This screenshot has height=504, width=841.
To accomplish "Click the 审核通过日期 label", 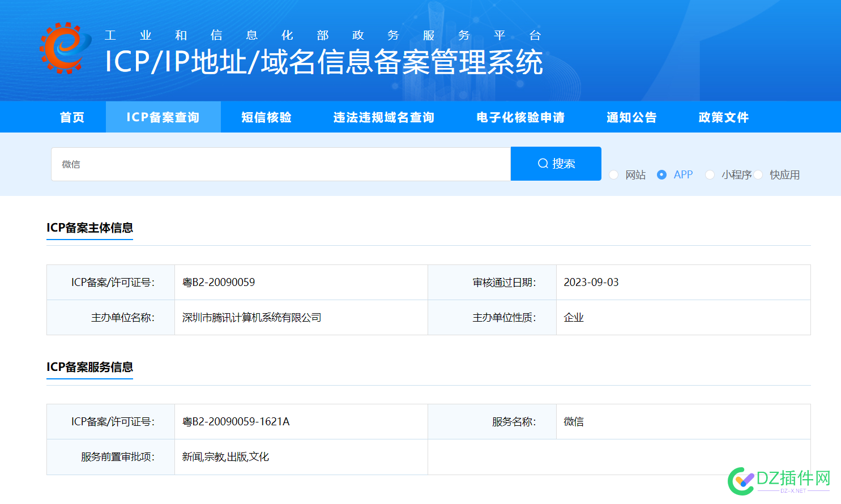I will point(504,283).
